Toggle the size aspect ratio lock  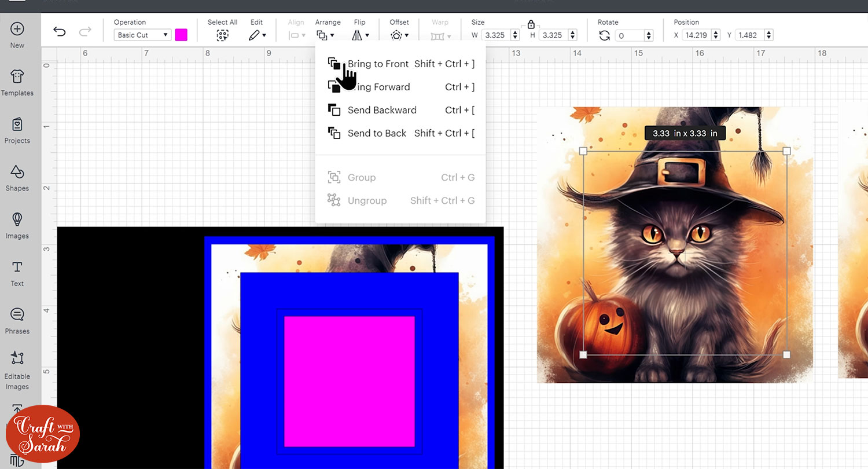coord(531,24)
